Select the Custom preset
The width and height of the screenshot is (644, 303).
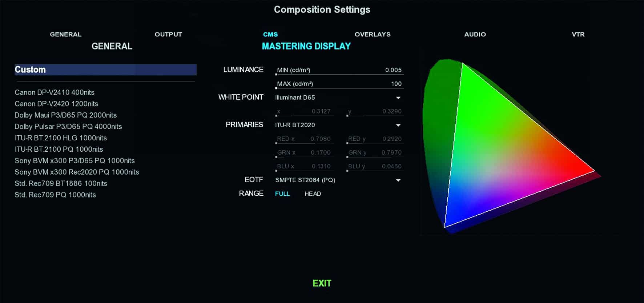[105, 70]
